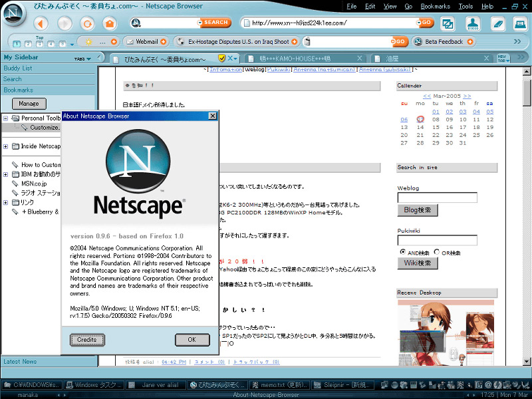
Task: Expand the Inside Netscape folder
Action: 5,146
